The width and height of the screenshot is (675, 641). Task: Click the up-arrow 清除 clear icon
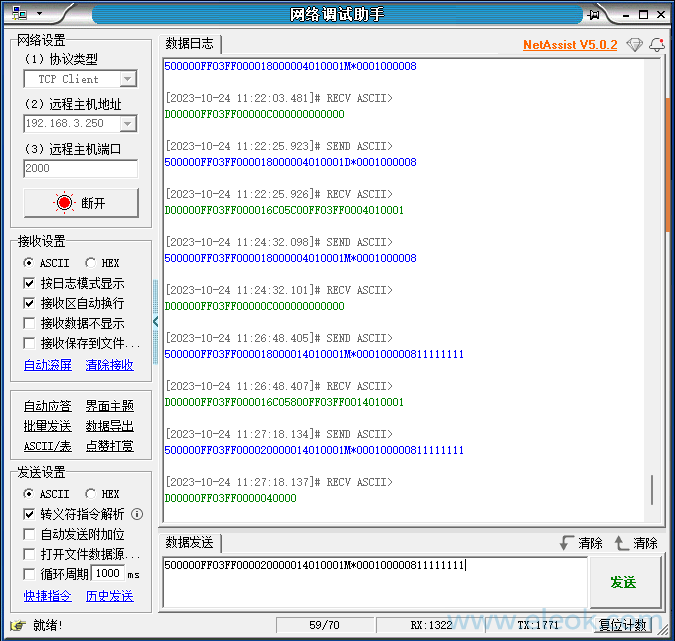(622, 543)
